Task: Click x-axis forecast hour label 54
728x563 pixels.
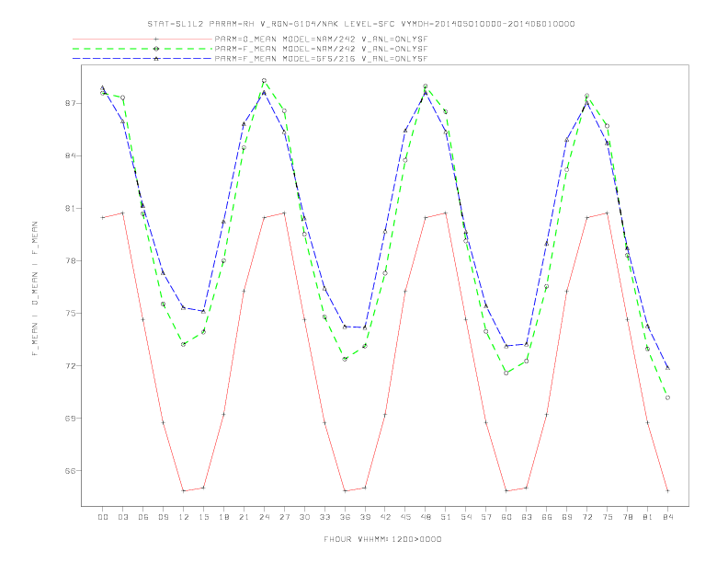Action: (466, 517)
